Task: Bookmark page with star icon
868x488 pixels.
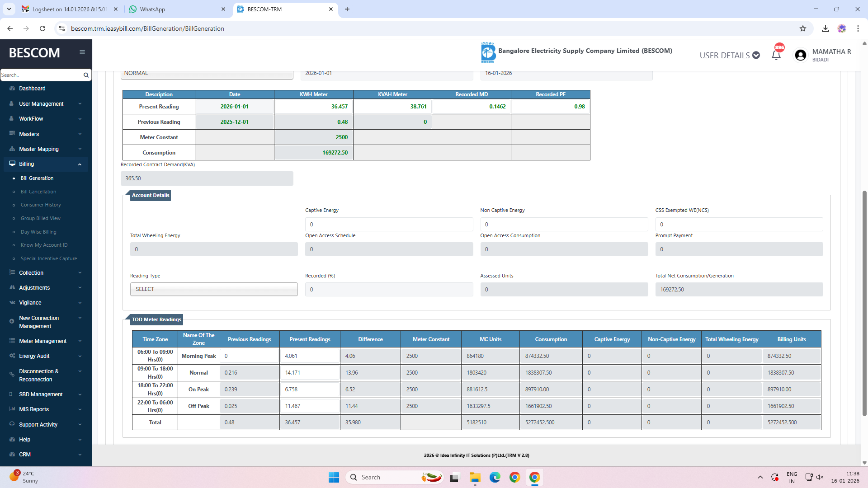Action: point(803,28)
